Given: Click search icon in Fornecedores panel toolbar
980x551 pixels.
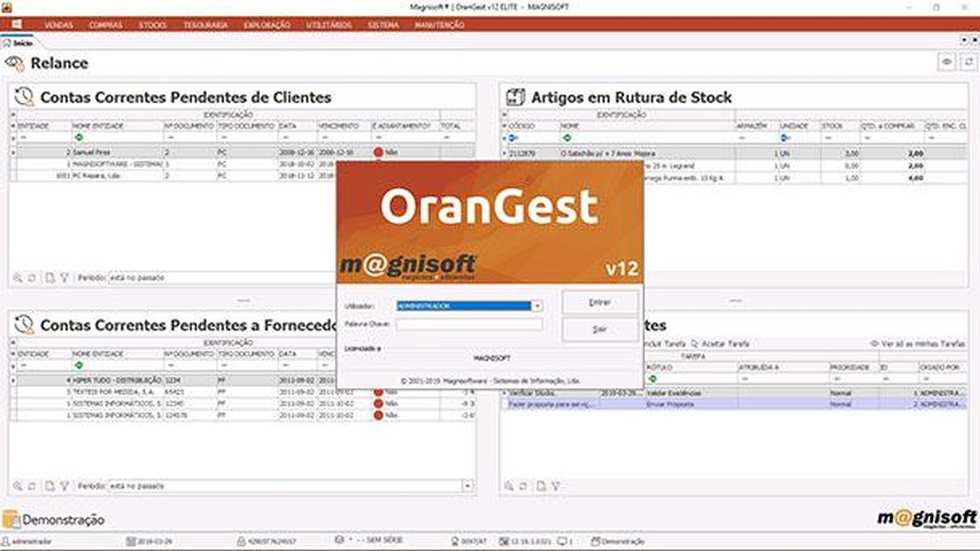Looking at the screenshot, I should tap(18, 486).
